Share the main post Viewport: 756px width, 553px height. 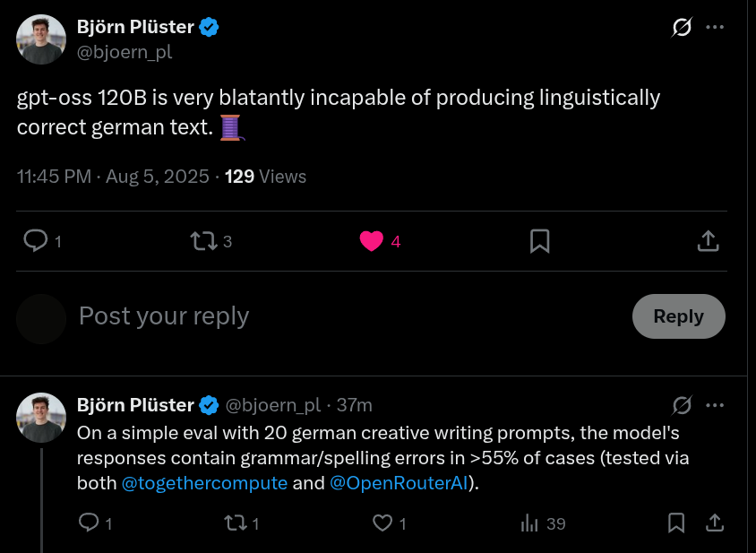(708, 240)
